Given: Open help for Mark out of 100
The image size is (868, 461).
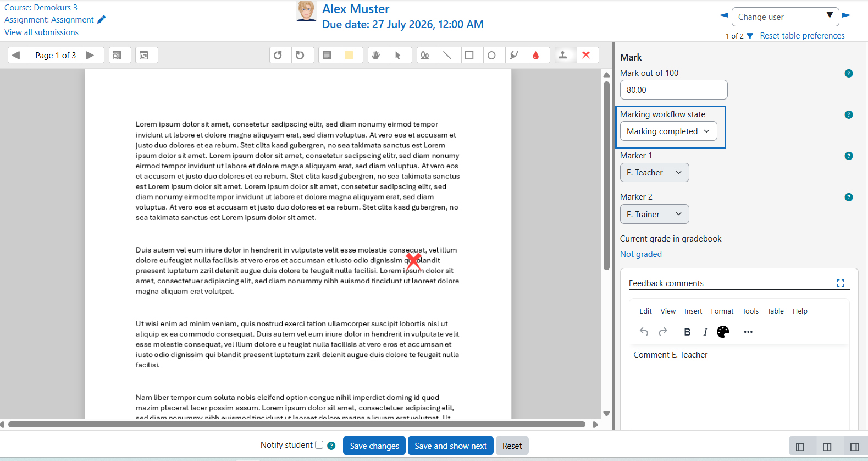Looking at the screenshot, I should click(x=849, y=73).
